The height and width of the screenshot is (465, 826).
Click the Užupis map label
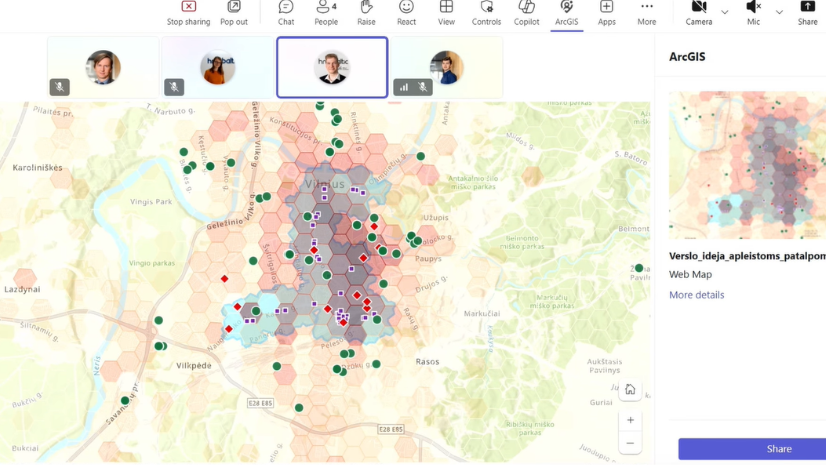436,217
